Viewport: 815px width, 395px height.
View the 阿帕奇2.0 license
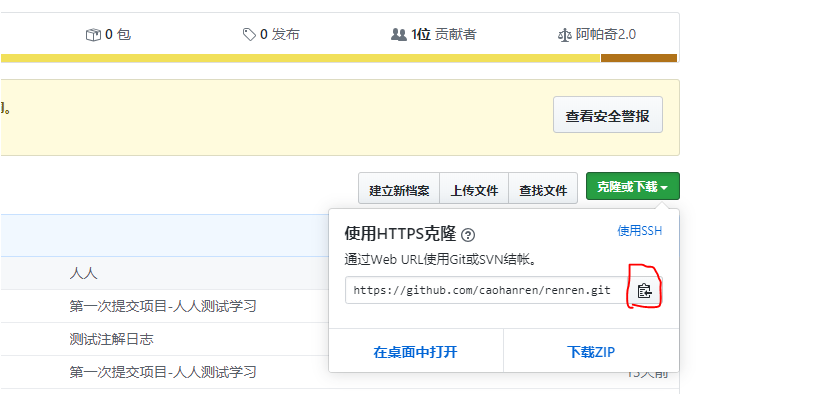[x=597, y=35]
